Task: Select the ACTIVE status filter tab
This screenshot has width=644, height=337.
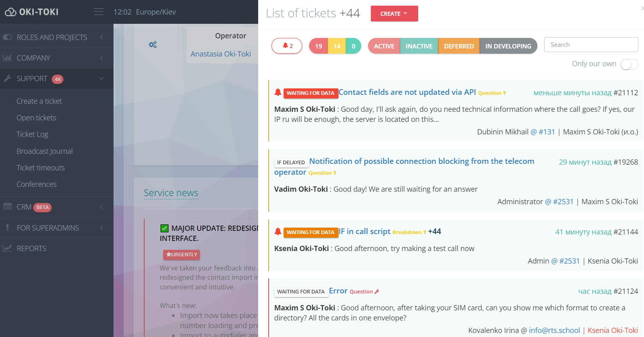Action: (x=384, y=46)
